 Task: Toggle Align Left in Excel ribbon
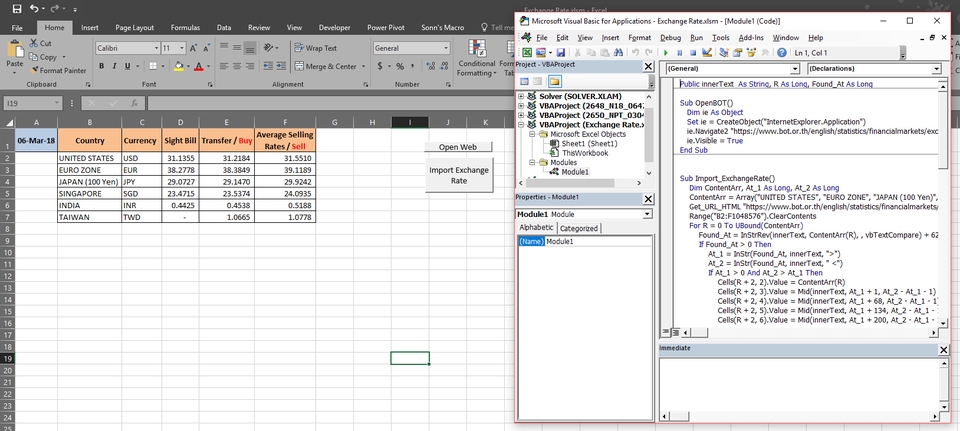coord(223,66)
